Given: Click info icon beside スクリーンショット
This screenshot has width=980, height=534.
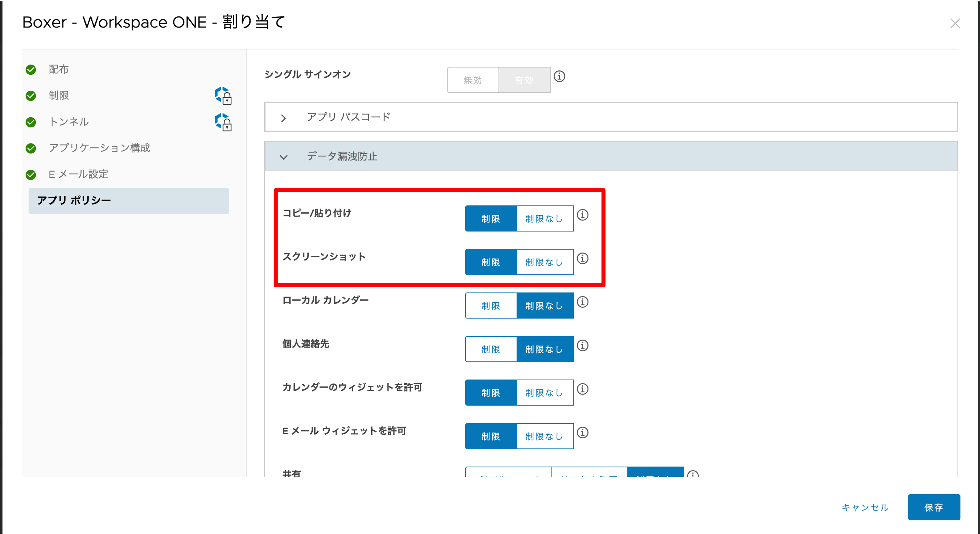Looking at the screenshot, I should pyautogui.click(x=582, y=259).
